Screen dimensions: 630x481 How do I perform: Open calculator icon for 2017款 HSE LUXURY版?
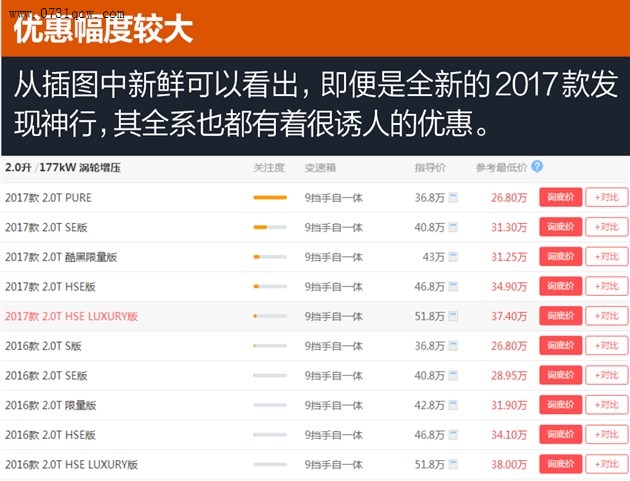(x=453, y=316)
